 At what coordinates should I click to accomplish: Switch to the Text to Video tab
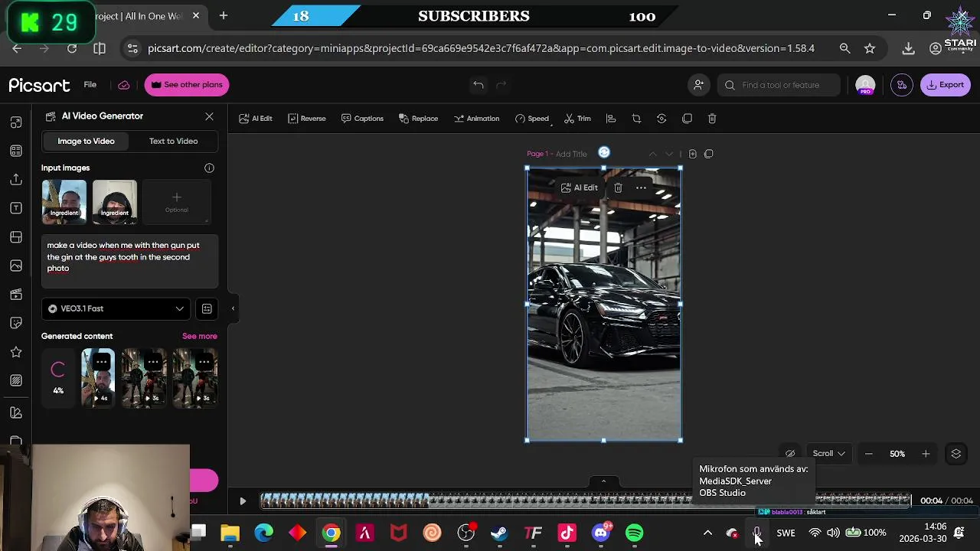(173, 141)
